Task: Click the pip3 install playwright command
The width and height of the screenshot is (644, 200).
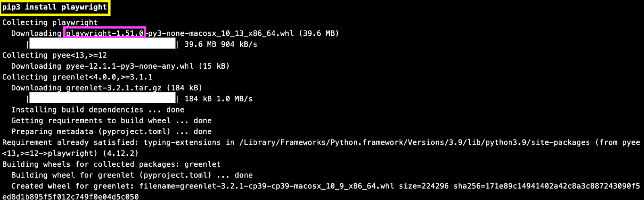Action: 55,7
